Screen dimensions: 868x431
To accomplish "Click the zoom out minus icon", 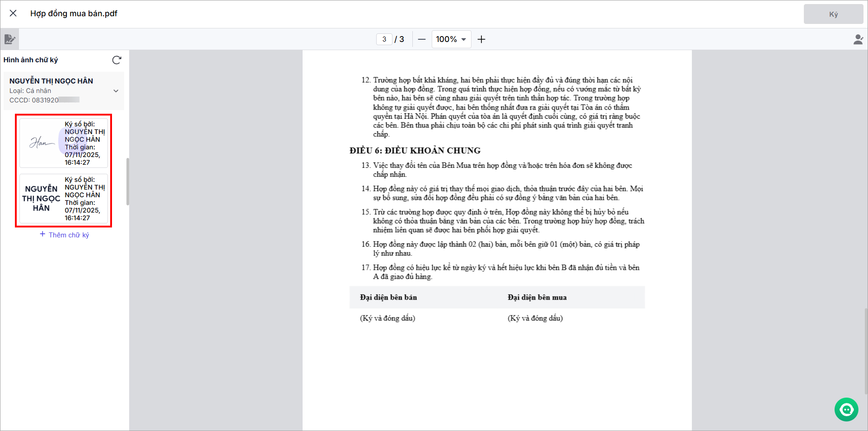I will [x=422, y=39].
